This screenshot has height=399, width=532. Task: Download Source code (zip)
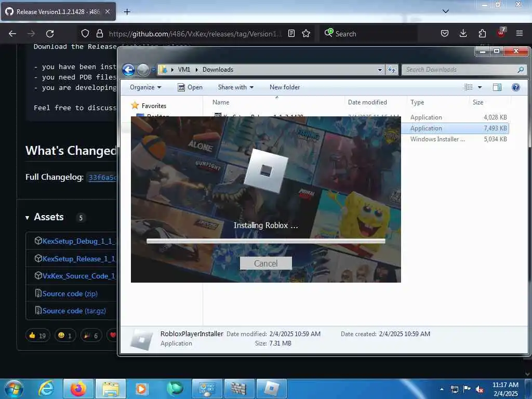tap(70, 294)
